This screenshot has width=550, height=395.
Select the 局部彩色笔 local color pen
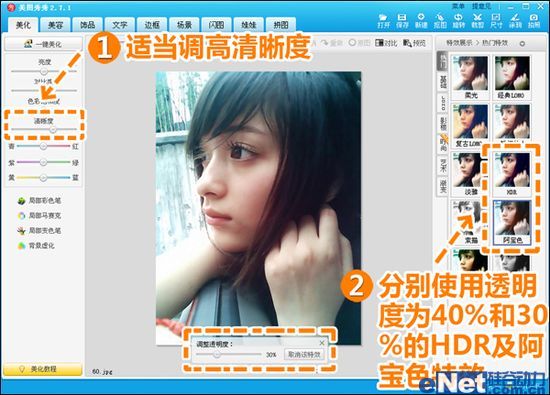pyautogui.click(x=39, y=201)
